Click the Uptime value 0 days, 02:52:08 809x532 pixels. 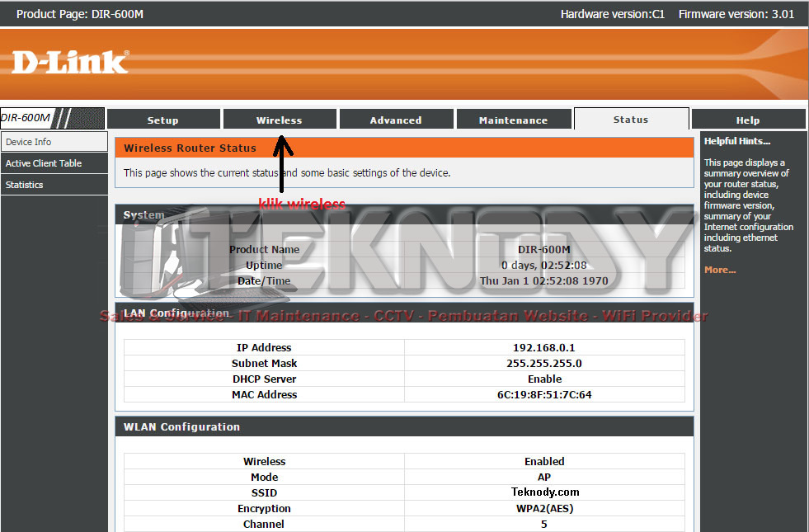coord(543,266)
